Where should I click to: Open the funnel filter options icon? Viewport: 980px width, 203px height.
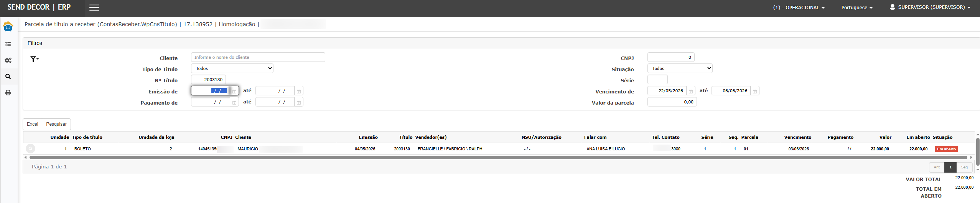pyautogui.click(x=35, y=59)
